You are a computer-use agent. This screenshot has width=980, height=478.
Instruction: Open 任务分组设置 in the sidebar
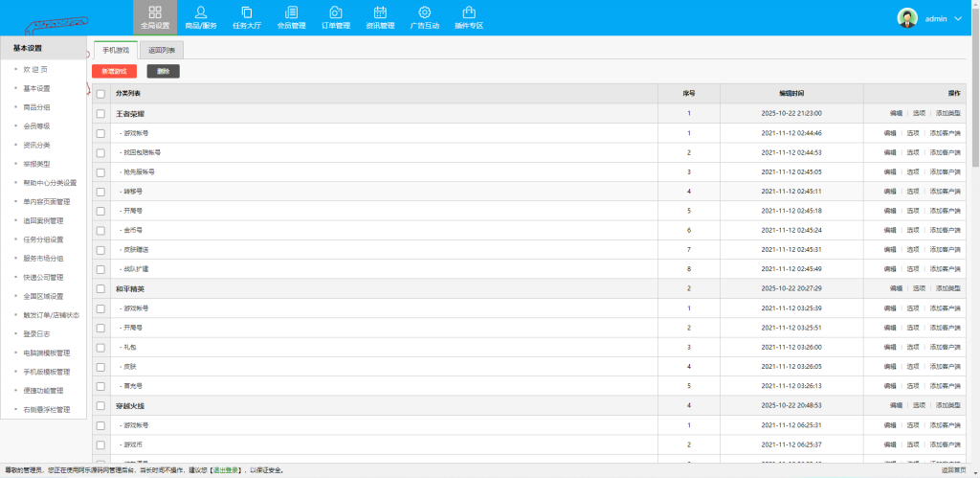44,239
